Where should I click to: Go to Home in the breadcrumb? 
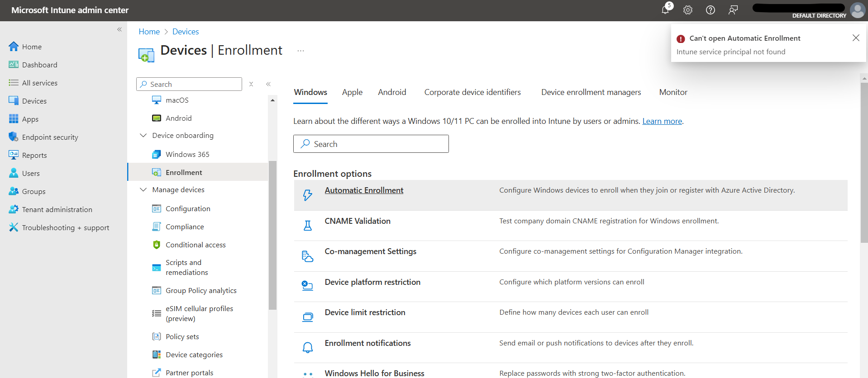click(x=149, y=32)
